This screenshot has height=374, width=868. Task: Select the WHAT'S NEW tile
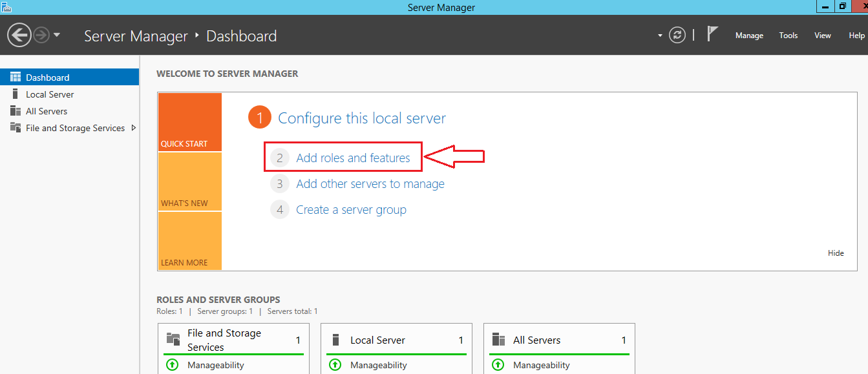click(x=189, y=182)
